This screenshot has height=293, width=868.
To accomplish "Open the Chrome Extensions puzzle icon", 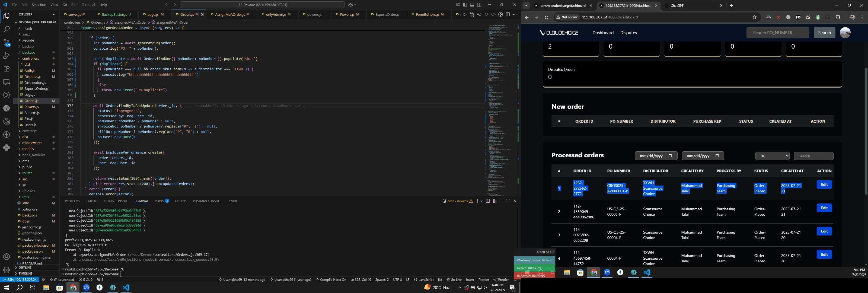I will pos(838,17).
